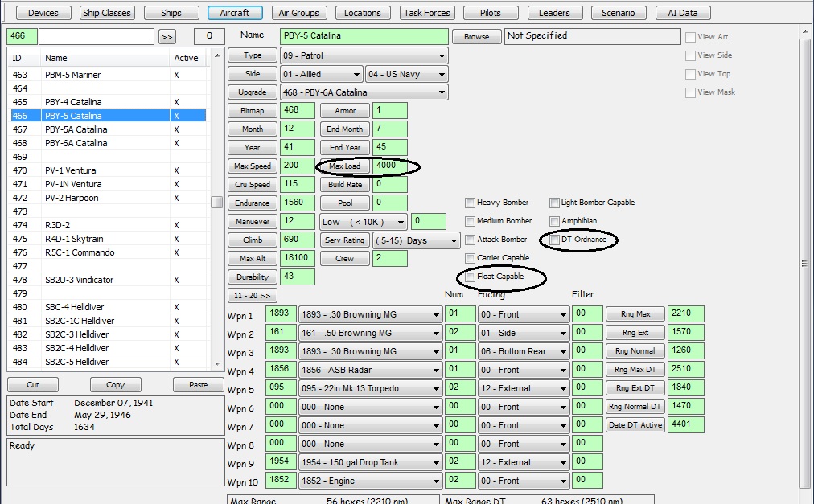Open the Type dropdown showing 09 - Patrol
Image resolution: width=814 pixels, height=504 pixels.
364,55
